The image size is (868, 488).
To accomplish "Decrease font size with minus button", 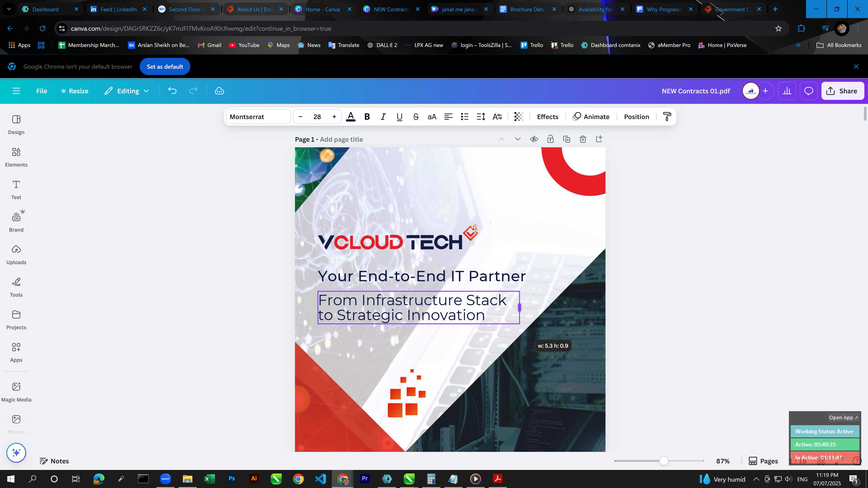I will coord(301,117).
